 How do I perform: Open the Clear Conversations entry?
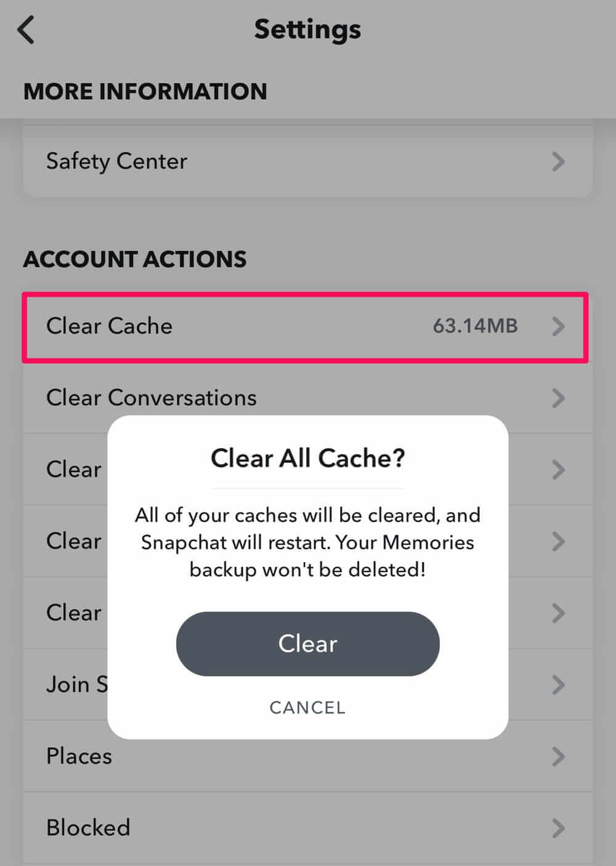pyautogui.click(x=152, y=398)
